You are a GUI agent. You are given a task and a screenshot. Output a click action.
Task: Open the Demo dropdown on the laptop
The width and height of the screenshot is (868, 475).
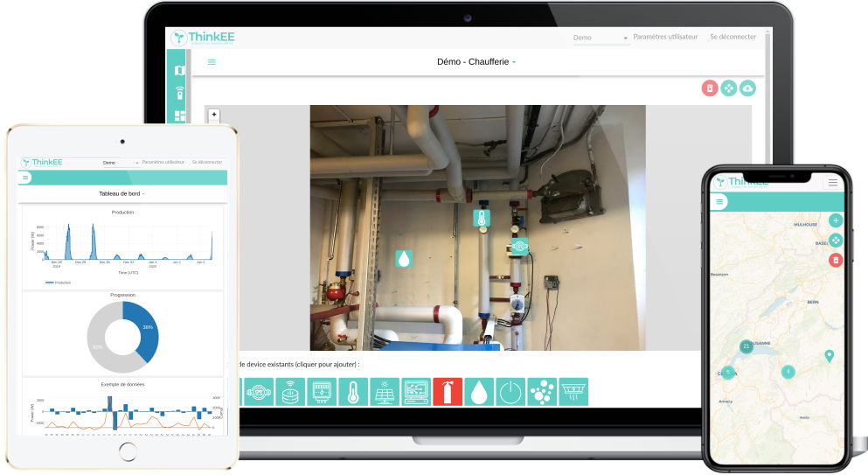click(601, 38)
